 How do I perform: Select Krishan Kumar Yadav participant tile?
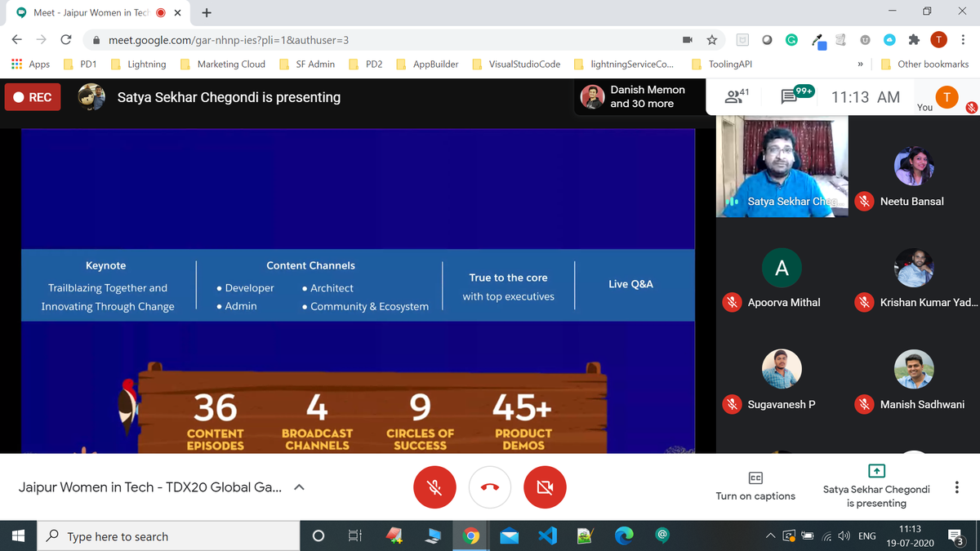click(914, 268)
